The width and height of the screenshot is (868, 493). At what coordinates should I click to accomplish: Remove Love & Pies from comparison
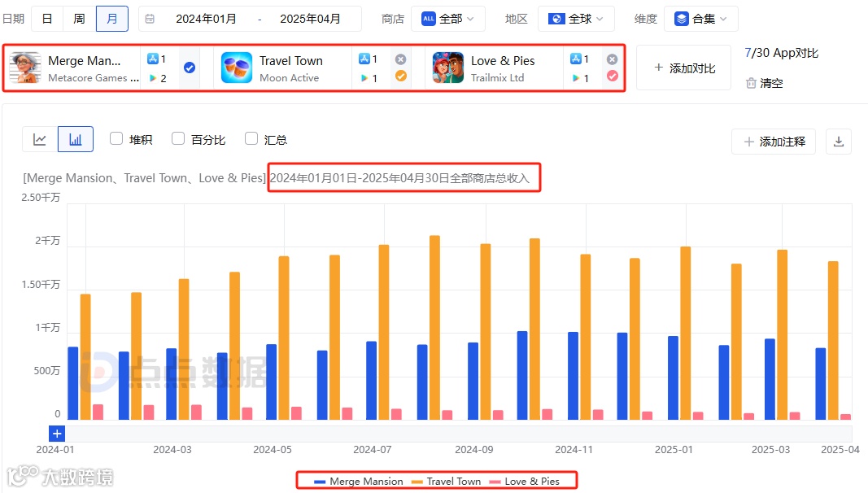tap(612, 59)
